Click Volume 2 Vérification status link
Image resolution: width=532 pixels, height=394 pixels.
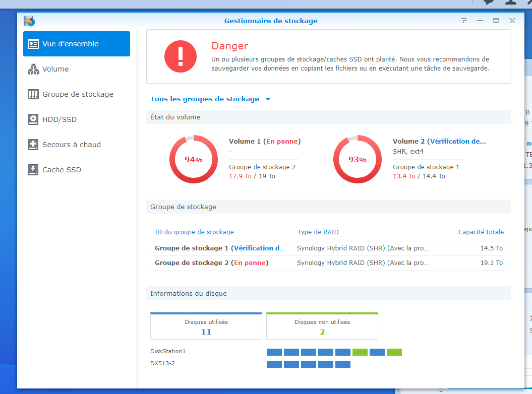(458, 142)
